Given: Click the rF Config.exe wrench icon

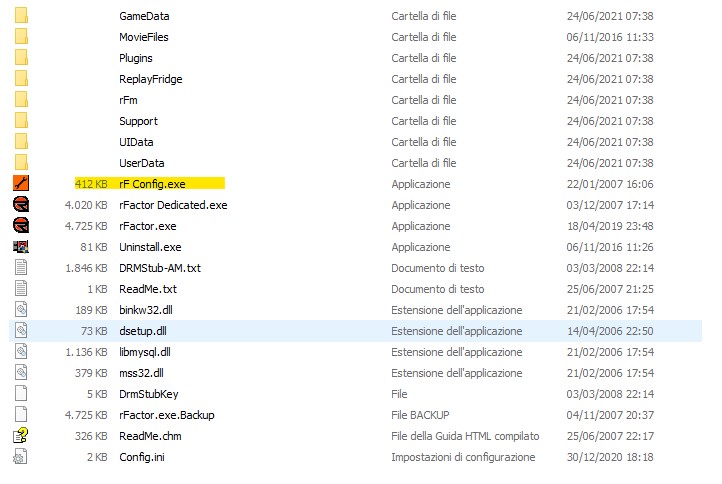Looking at the screenshot, I should pos(21,183).
